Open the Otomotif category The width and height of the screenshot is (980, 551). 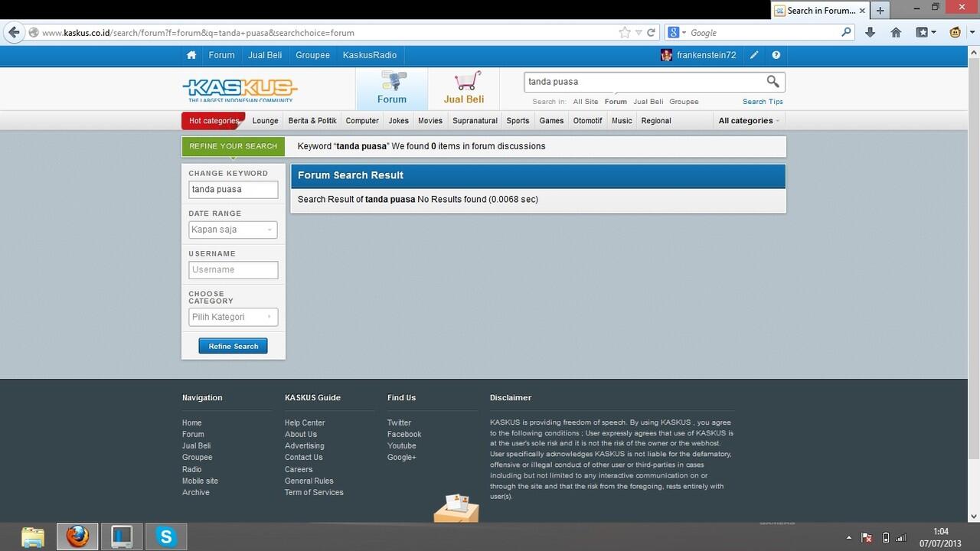588,121
